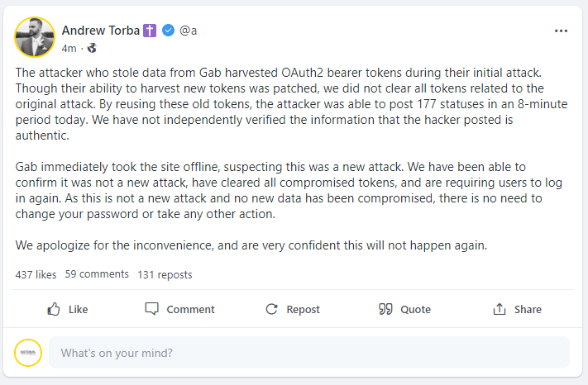This screenshot has width=588, height=385.
Task: Open the @a username handle
Action: coord(189,31)
